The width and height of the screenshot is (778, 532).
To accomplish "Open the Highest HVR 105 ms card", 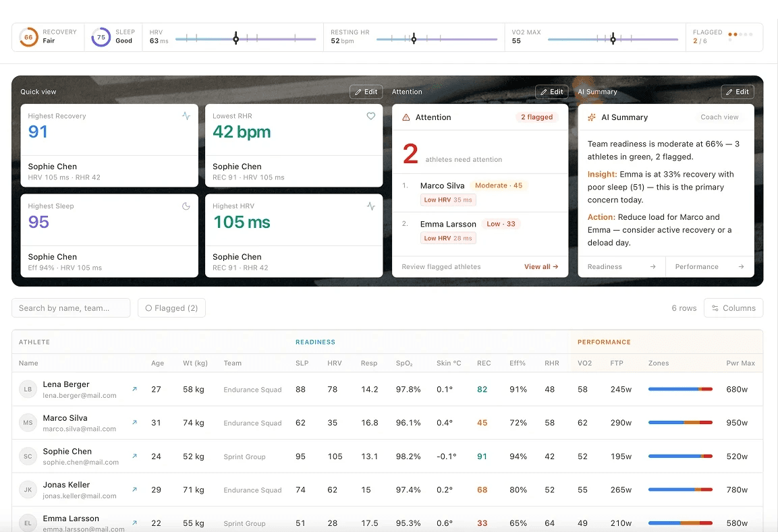I will 294,235.
